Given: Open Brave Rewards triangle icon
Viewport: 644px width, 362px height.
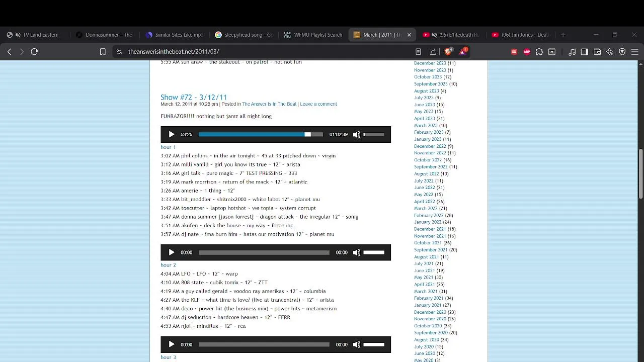Looking at the screenshot, I should [463, 51].
